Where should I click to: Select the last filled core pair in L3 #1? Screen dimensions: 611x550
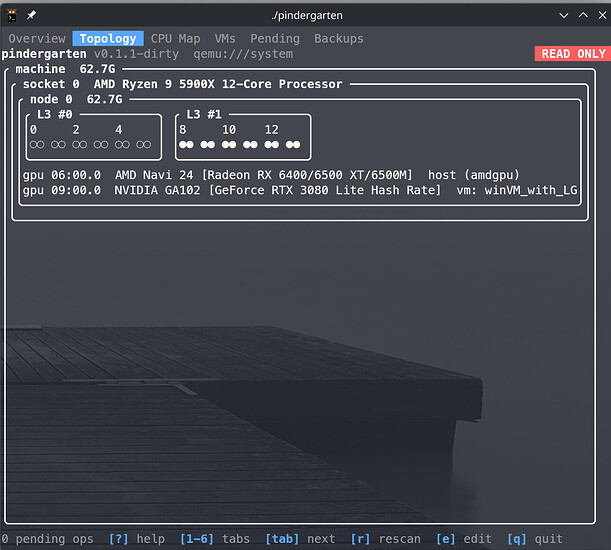pyautogui.click(x=293, y=145)
